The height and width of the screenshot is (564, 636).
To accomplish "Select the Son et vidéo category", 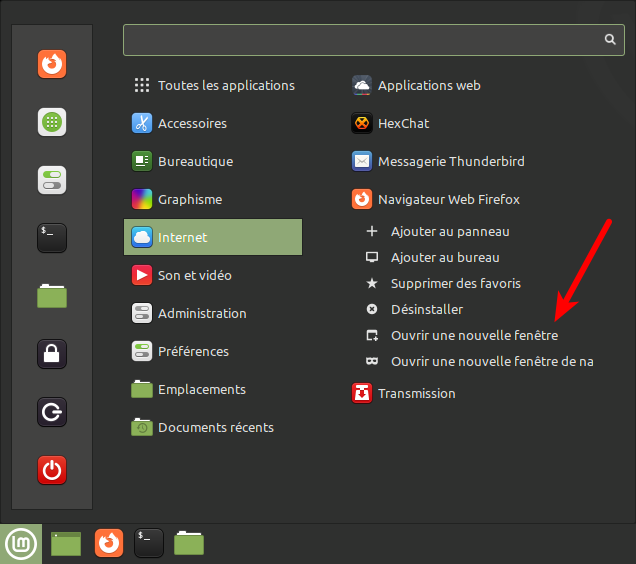I will click(x=213, y=276).
